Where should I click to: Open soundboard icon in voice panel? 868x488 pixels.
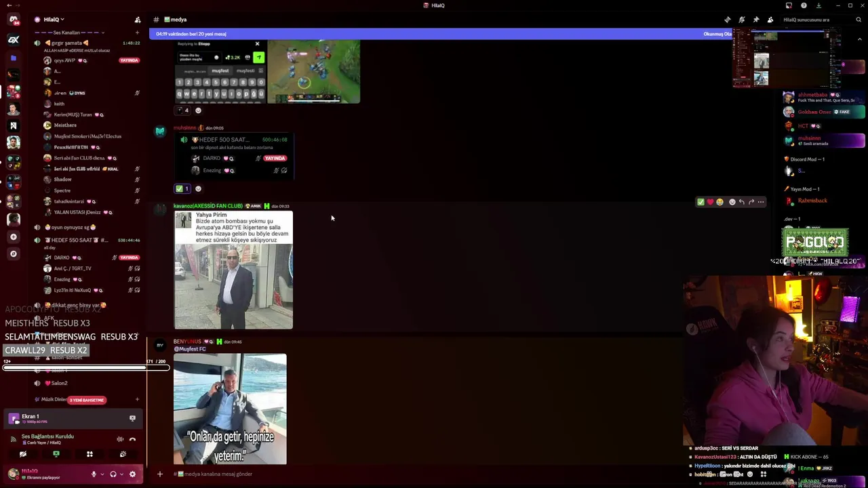tap(123, 454)
